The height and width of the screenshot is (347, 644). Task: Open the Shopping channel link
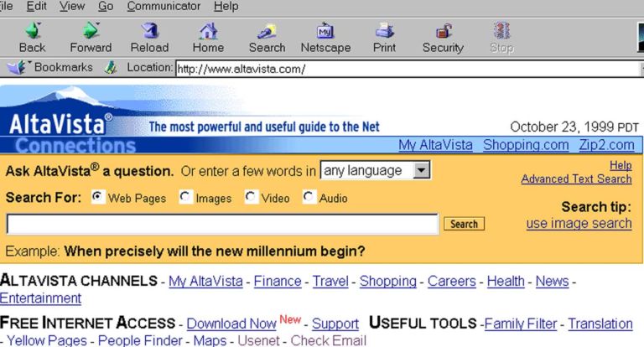[388, 282]
